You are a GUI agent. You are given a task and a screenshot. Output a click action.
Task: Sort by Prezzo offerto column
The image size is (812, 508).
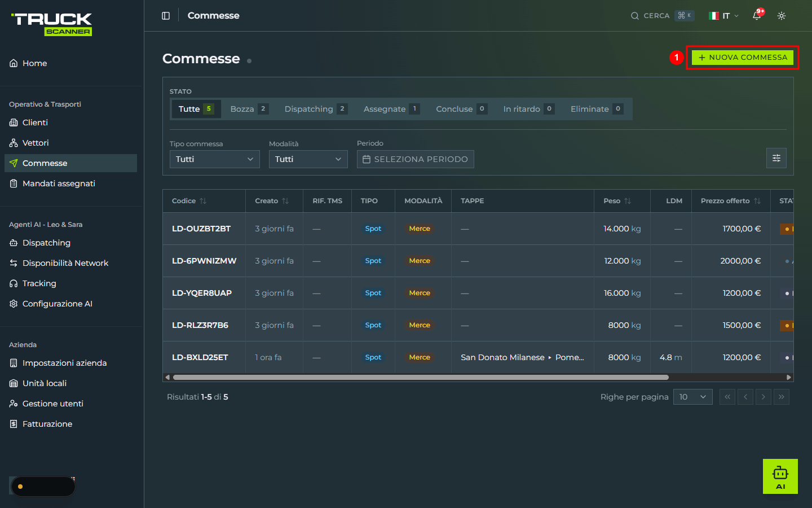click(731, 201)
